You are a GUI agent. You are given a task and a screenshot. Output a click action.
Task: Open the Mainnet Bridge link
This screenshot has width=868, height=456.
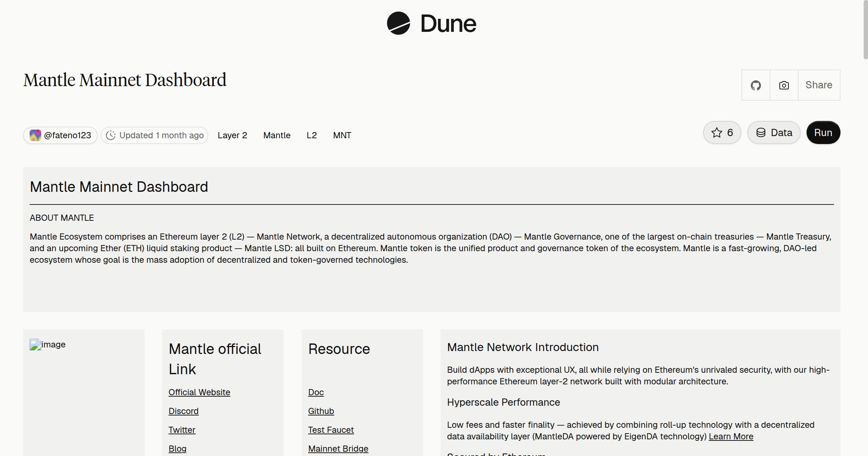point(338,449)
